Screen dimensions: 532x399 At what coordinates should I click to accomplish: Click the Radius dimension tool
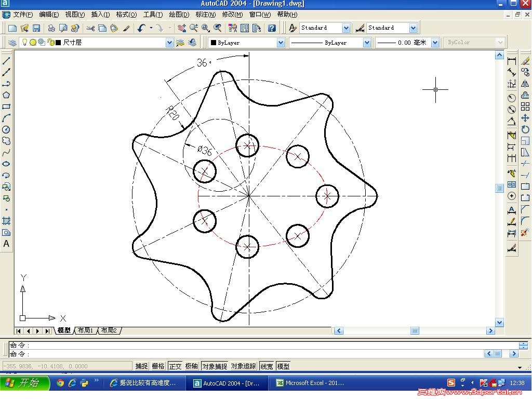512,98
